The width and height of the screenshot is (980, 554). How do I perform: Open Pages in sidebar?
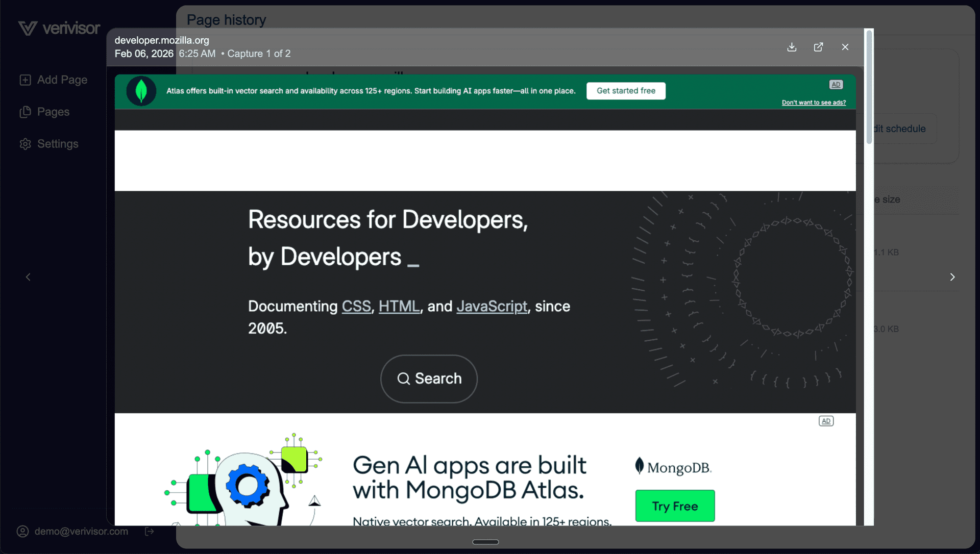[x=45, y=112]
